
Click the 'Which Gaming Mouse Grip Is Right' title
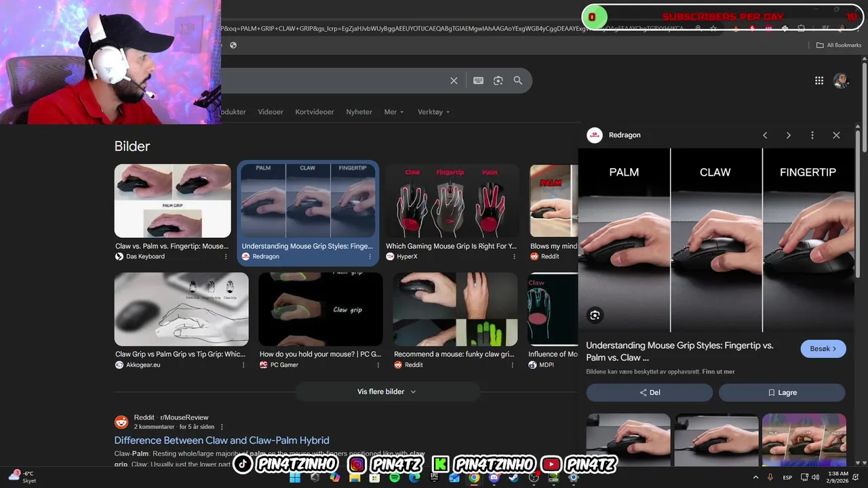click(451, 247)
